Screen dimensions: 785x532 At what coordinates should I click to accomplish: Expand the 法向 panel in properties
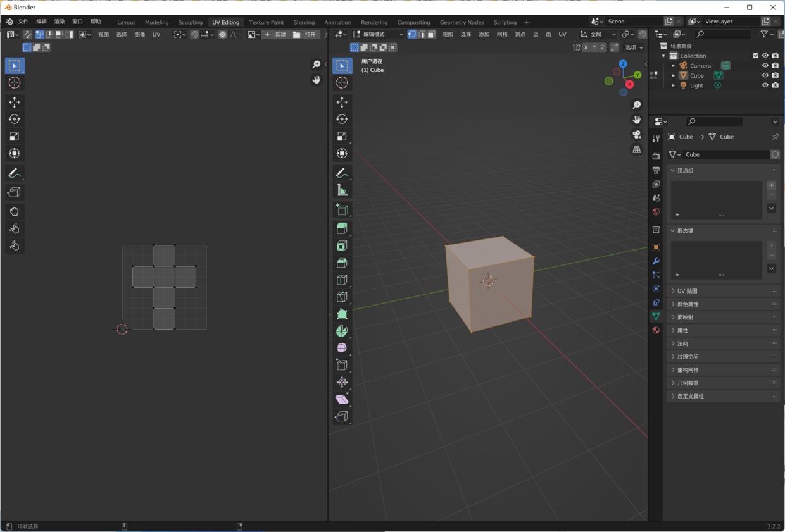(682, 343)
